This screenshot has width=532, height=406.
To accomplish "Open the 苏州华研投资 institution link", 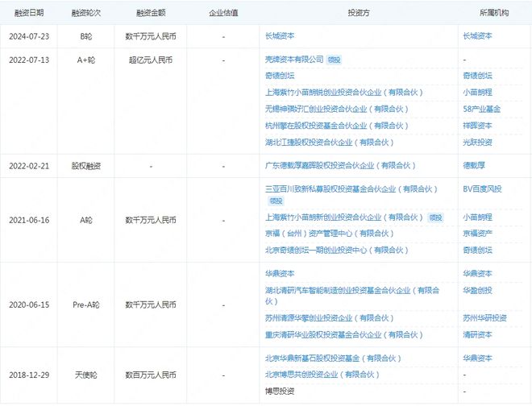I will point(485,317).
